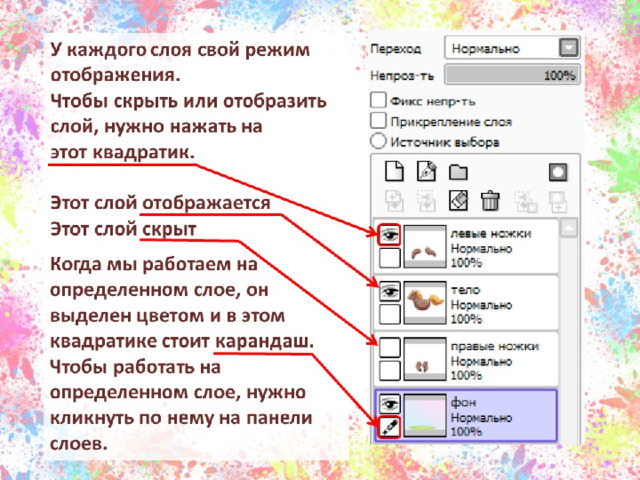Enable the Прикрепление слоя checkbox
Image resolution: width=640 pixels, height=480 pixels.
378,120
